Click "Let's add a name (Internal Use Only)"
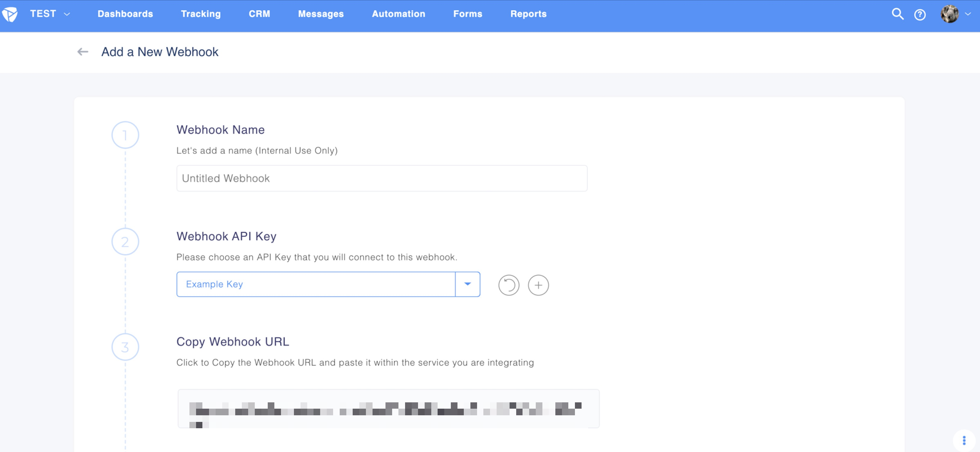Image resolution: width=980 pixels, height=452 pixels. click(257, 150)
